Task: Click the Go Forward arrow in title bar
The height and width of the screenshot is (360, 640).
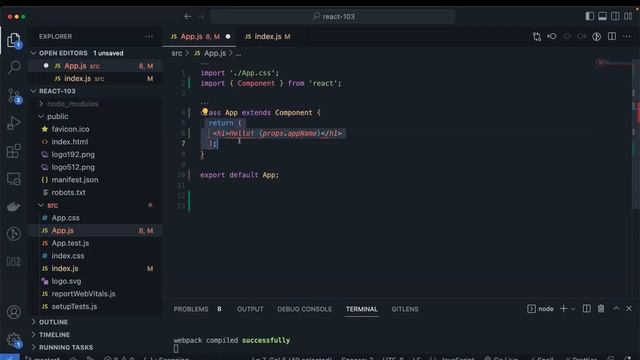Action: [201, 16]
